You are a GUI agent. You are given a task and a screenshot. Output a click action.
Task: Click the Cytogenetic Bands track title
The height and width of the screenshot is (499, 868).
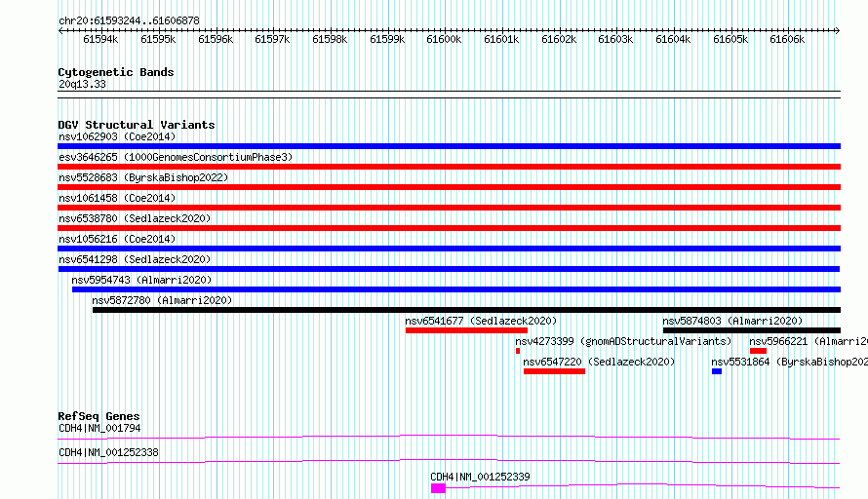116,72
